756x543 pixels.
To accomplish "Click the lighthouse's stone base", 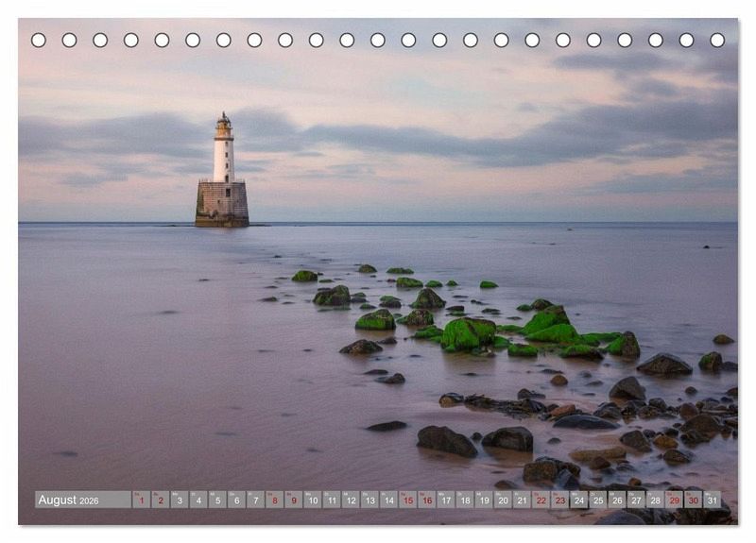I will tap(222, 203).
